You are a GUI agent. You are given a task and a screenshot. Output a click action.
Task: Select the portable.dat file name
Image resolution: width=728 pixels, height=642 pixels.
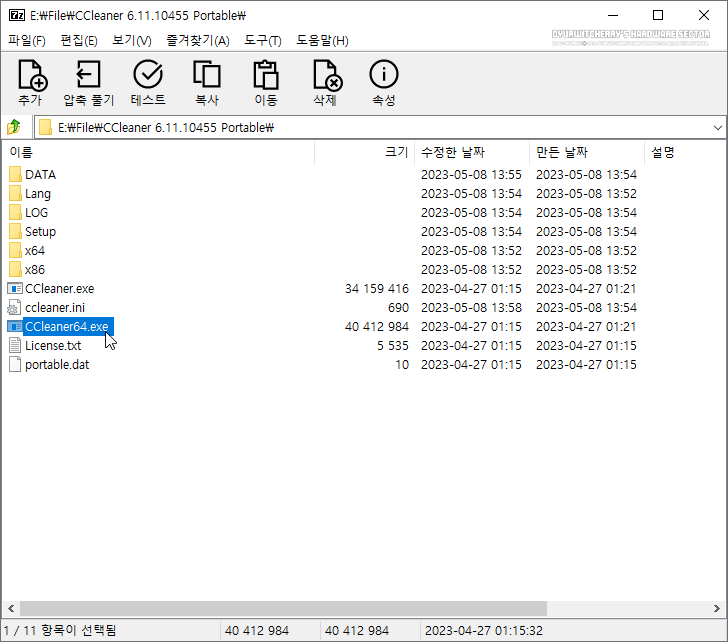pyautogui.click(x=57, y=364)
